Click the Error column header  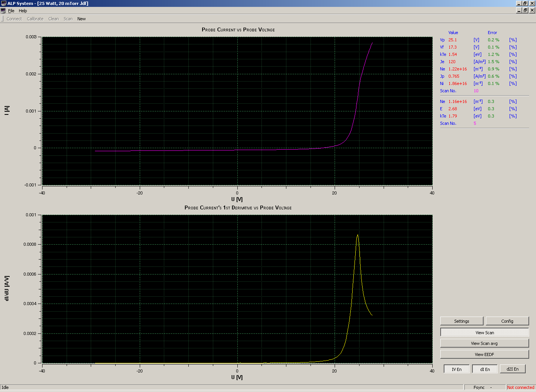pyautogui.click(x=492, y=33)
